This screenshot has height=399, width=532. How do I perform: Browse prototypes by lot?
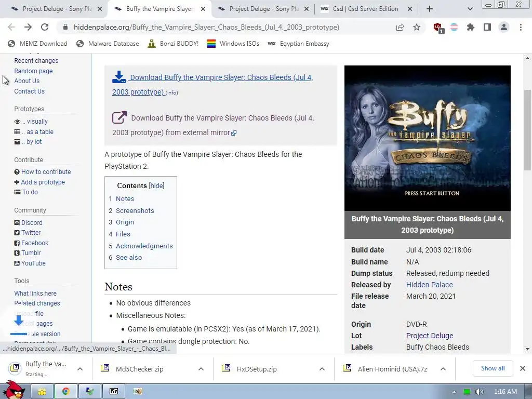34,142
